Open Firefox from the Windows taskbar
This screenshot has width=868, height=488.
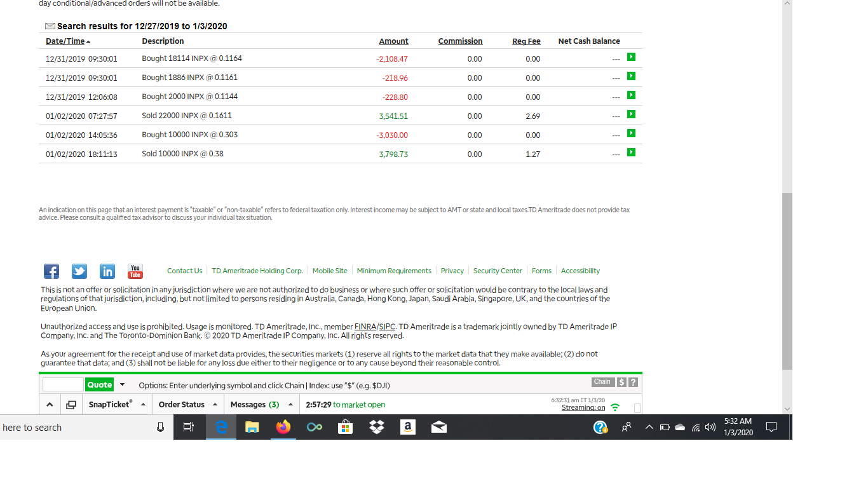pyautogui.click(x=283, y=428)
